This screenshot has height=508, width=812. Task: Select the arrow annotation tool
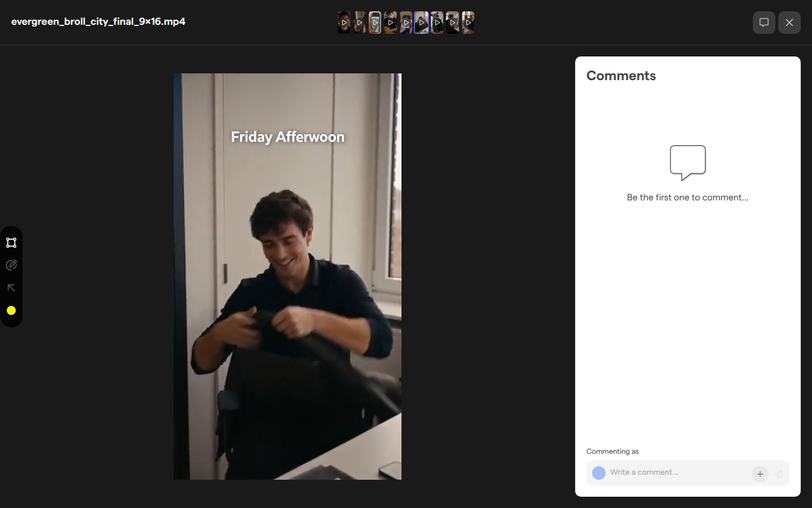(x=11, y=288)
